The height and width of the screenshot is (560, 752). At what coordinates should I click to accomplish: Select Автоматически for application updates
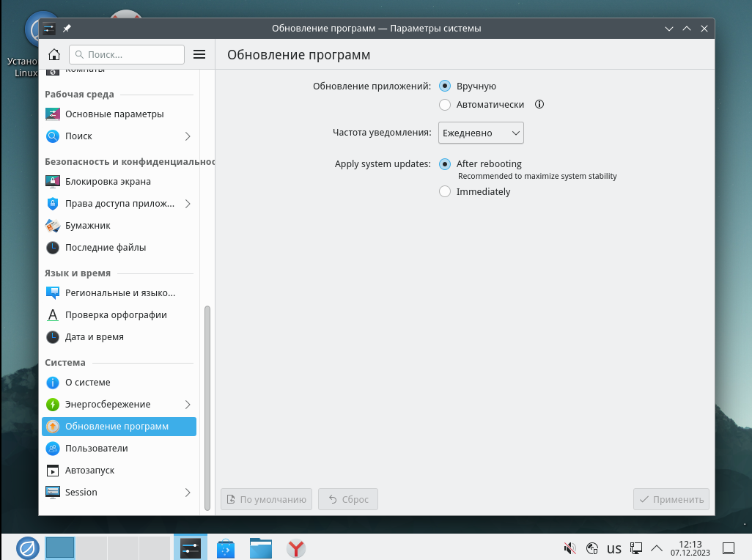coord(445,105)
